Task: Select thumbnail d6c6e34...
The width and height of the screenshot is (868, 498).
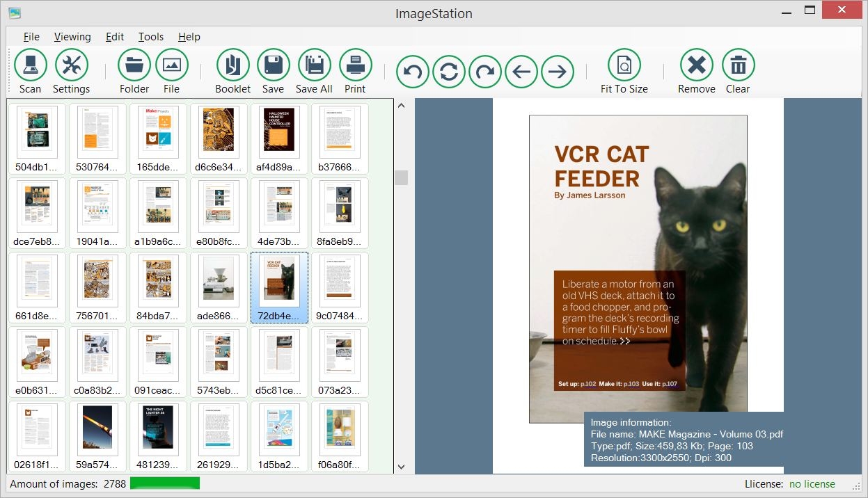Action: tap(219, 139)
